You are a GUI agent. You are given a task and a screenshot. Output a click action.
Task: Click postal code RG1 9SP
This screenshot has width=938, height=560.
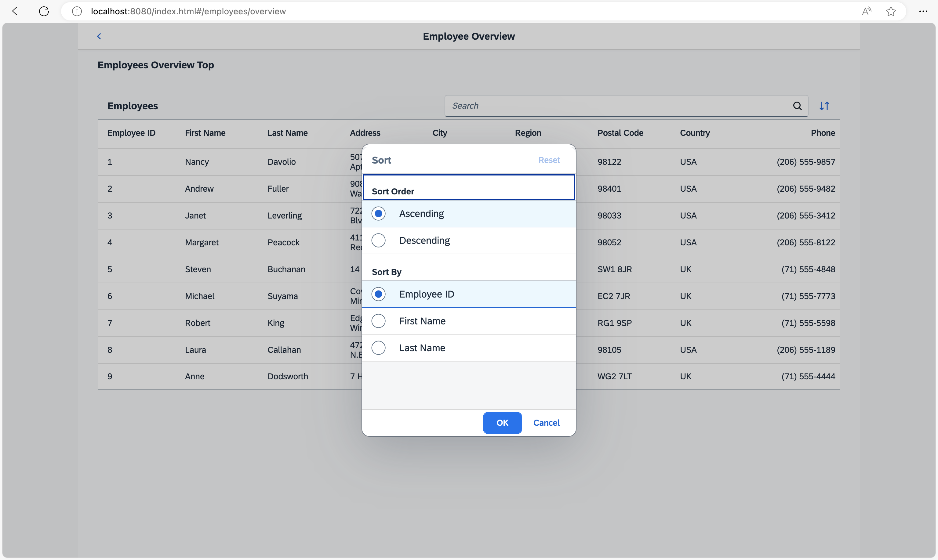[615, 323]
